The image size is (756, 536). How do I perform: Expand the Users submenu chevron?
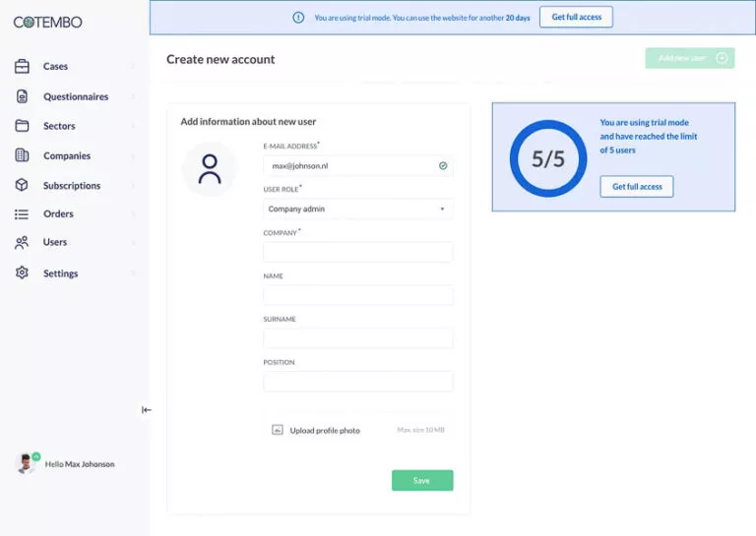tap(133, 242)
